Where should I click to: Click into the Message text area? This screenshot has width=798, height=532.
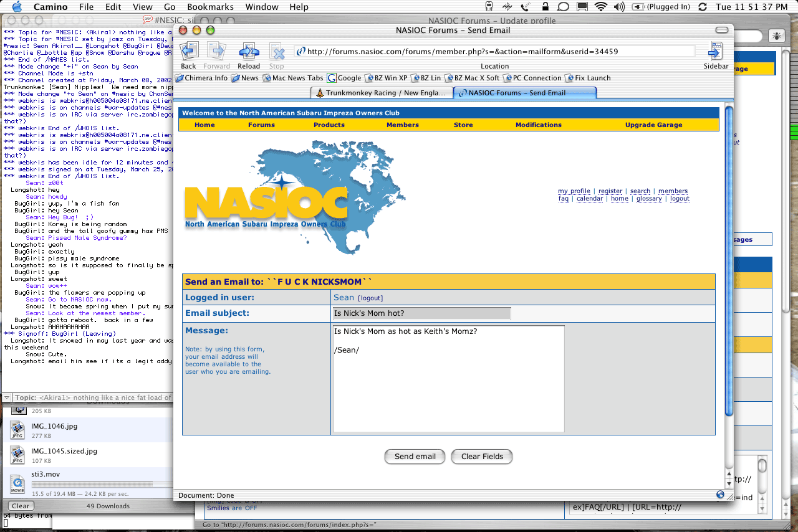point(449,379)
